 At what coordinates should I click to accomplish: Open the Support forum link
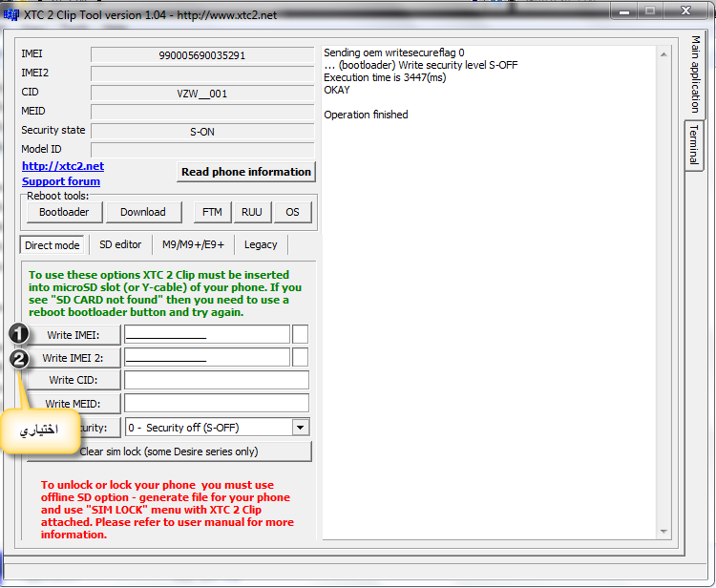(61, 181)
